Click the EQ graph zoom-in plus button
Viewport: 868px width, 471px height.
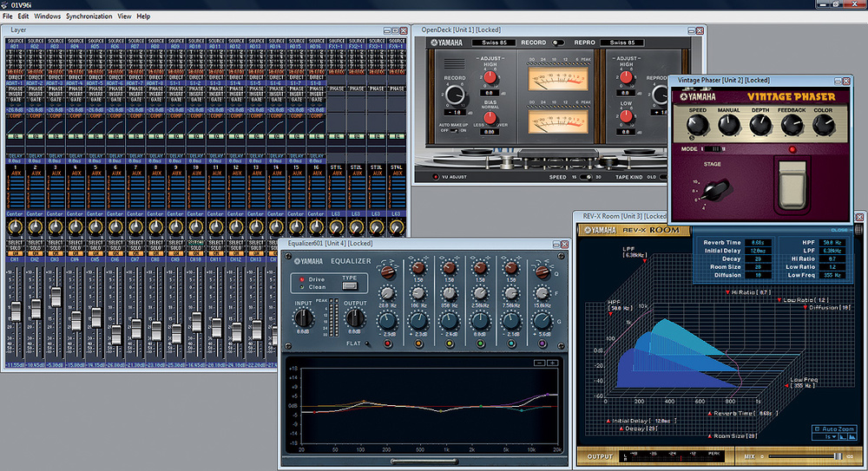552,362
